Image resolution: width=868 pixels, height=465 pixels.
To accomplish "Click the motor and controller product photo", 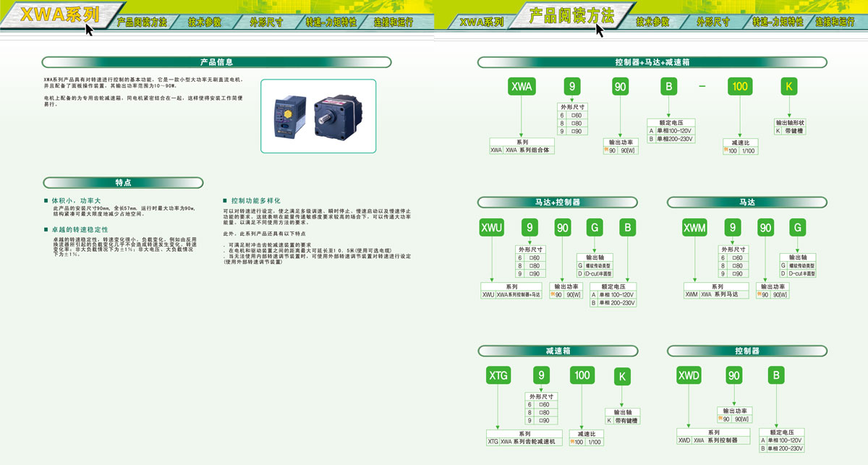I will [319, 116].
